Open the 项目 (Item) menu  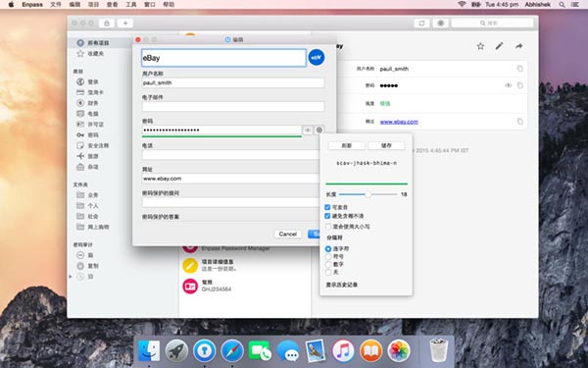[93, 5]
